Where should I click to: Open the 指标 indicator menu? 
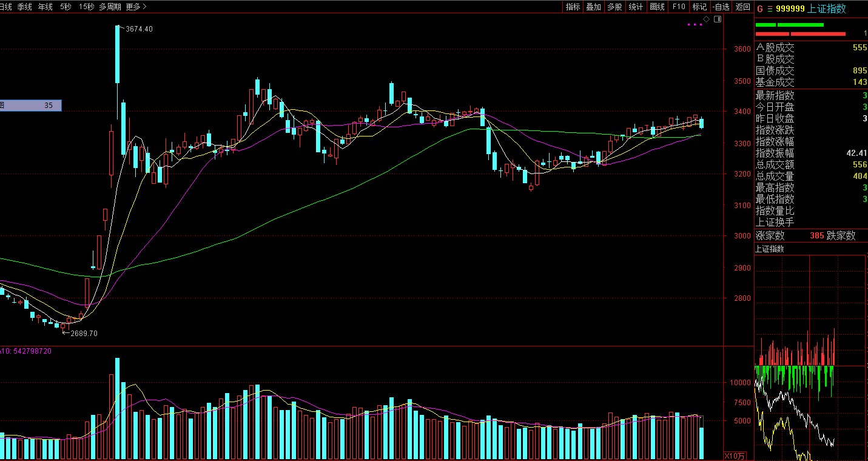[x=573, y=7]
